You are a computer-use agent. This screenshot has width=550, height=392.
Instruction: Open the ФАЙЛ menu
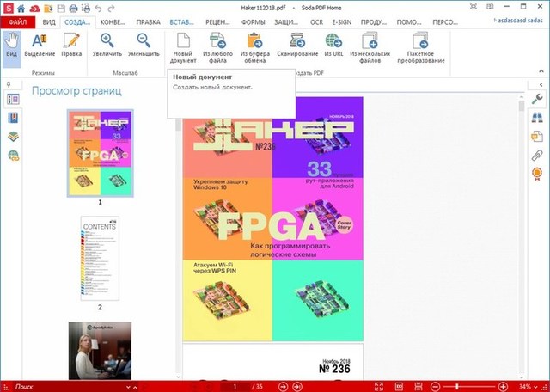tap(18, 21)
